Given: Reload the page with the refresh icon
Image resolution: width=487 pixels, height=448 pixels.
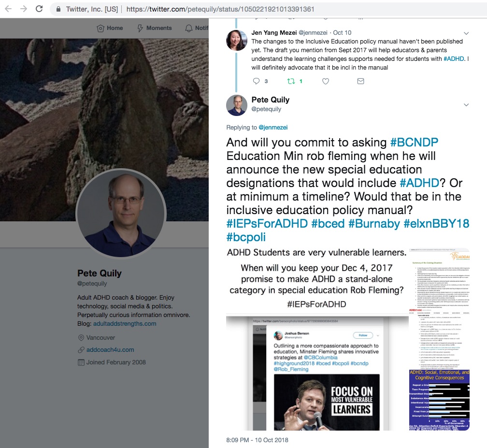Looking at the screenshot, I should pyautogui.click(x=39, y=9).
